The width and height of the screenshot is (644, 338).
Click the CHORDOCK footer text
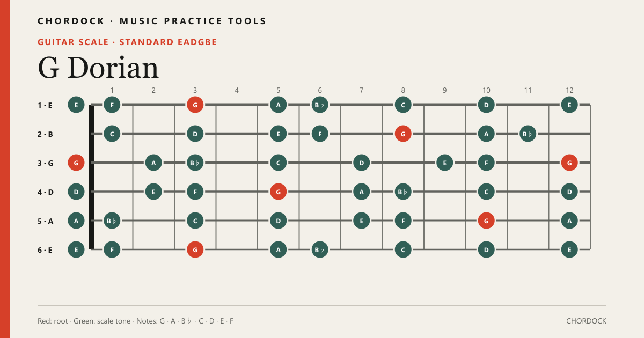[586, 321]
